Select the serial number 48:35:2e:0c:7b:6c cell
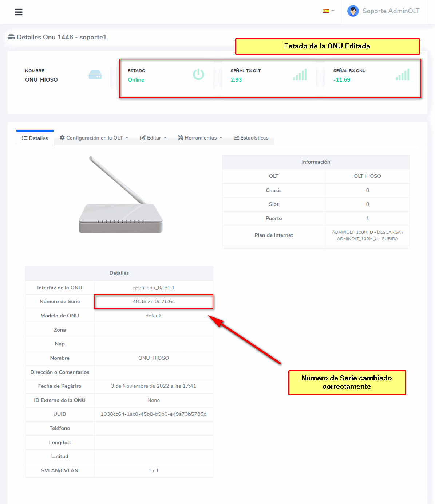The image size is (435, 504). click(x=154, y=302)
